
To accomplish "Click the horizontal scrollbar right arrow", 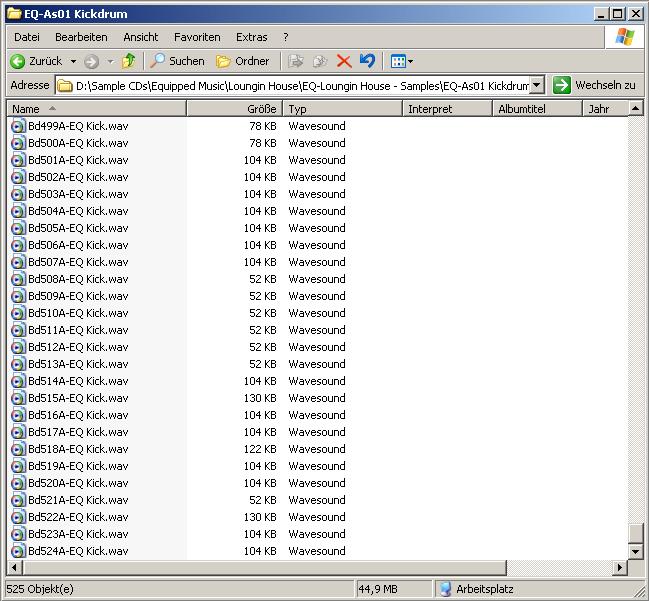I will (x=620, y=567).
